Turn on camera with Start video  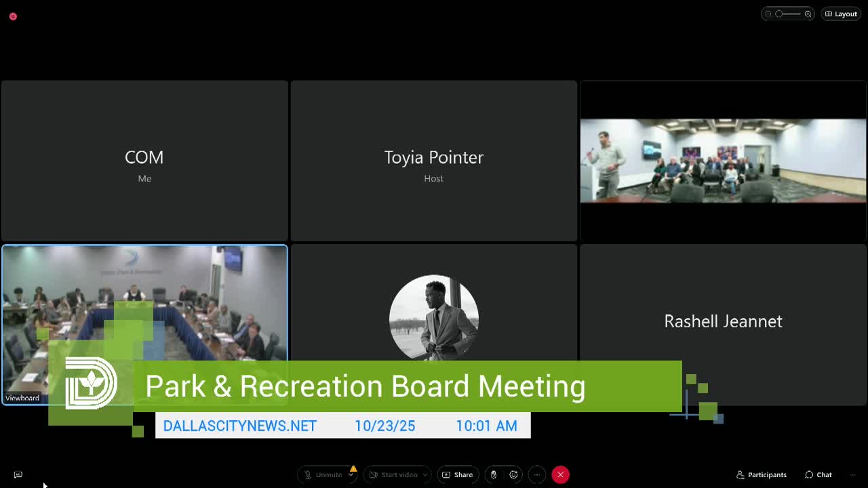pyautogui.click(x=393, y=474)
